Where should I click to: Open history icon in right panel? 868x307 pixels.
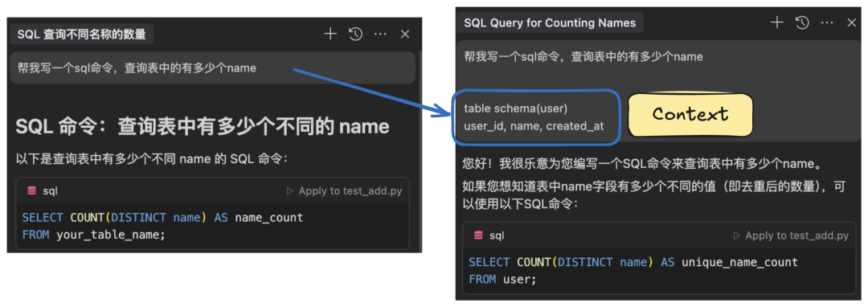point(802,23)
